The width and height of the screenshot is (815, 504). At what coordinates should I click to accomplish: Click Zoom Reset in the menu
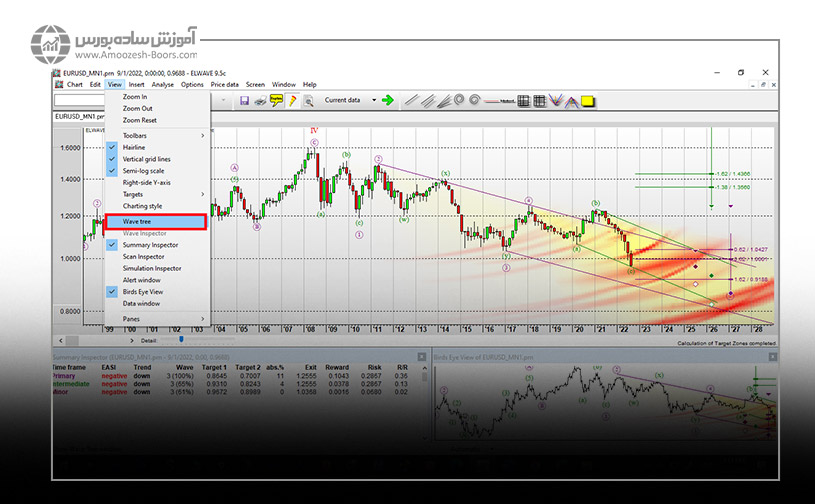tap(140, 120)
